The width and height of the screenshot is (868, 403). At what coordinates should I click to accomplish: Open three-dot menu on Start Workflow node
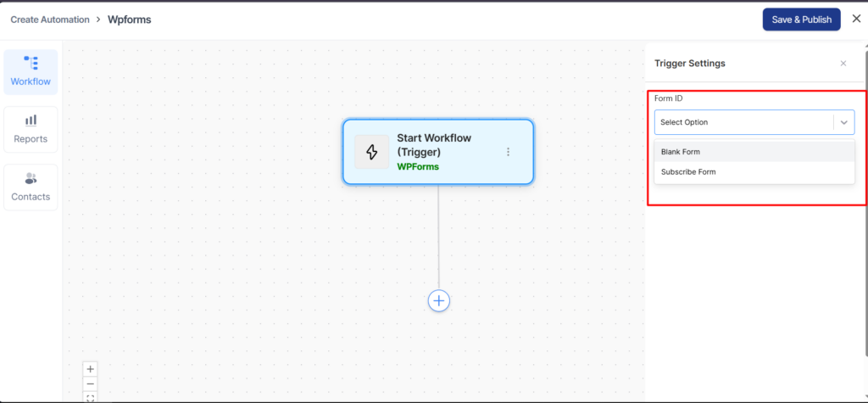[509, 152]
